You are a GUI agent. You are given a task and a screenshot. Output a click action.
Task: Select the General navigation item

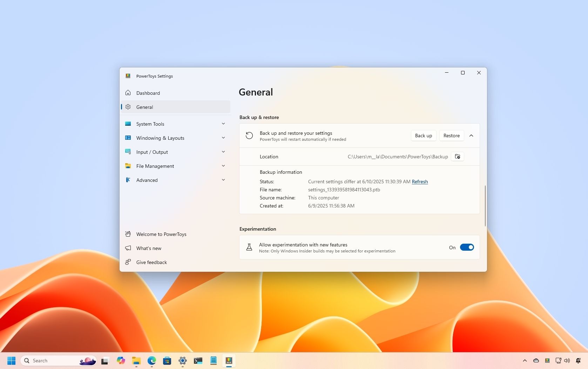176,107
